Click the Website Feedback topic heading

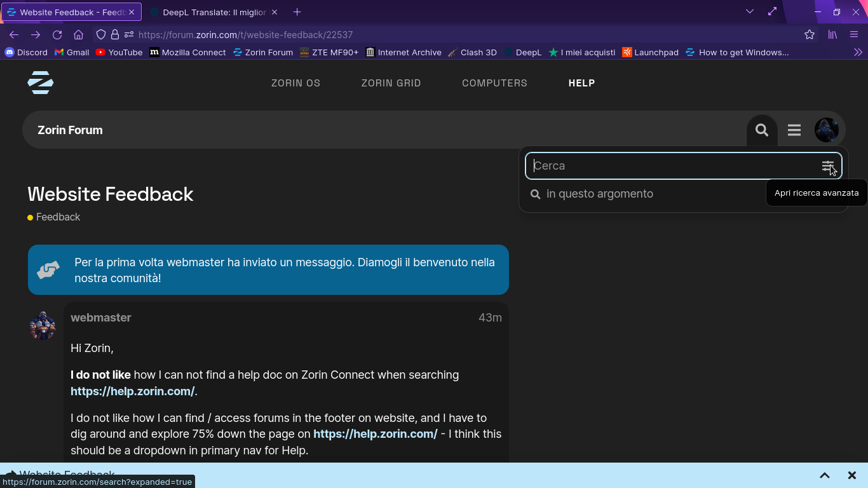(x=110, y=194)
